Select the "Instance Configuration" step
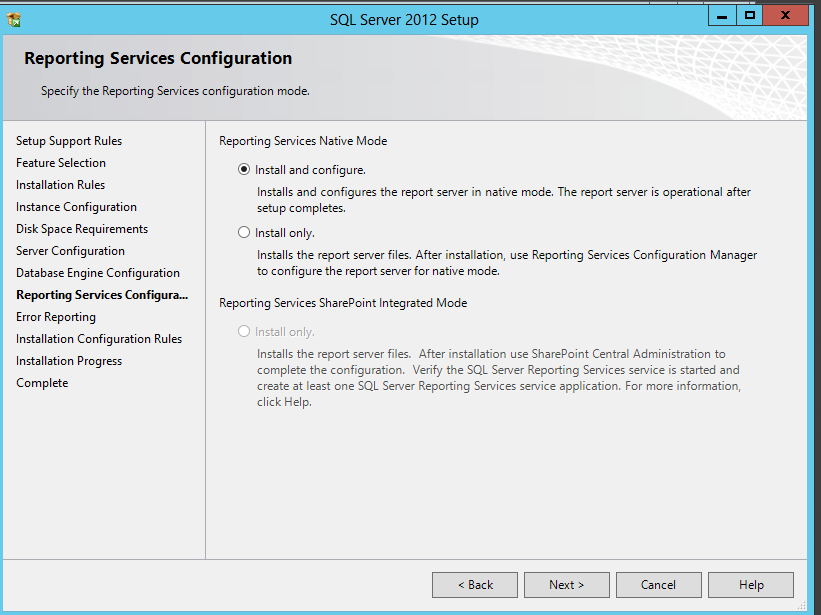This screenshot has width=821, height=615. tap(76, 207)
